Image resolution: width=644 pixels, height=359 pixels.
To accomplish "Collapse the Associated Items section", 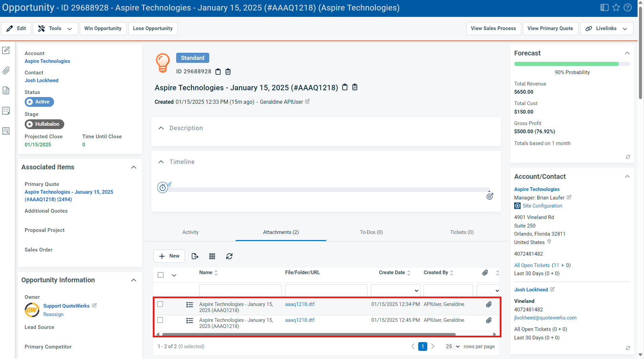I will pos(134,167).
